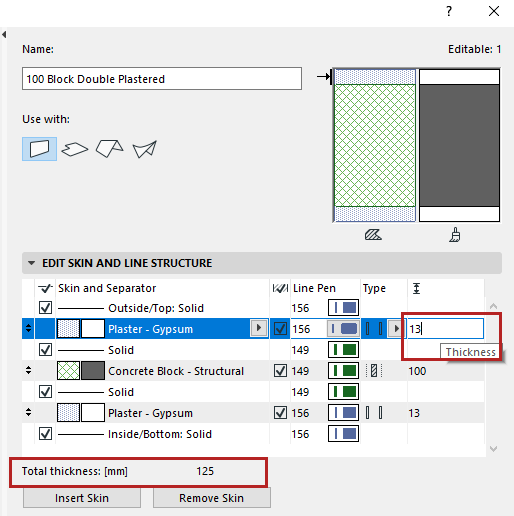
Task: Select the Wall 'Use with' icon
Action: click(39, 149)
